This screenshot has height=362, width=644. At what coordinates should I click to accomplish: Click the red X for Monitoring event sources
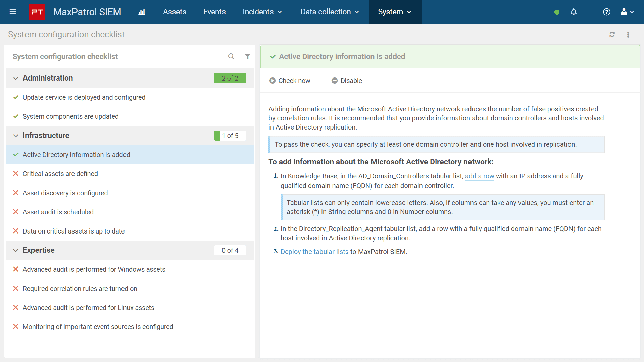coord(16,327)
